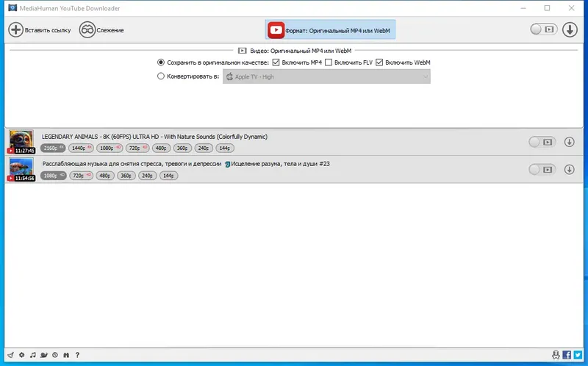Click the music note icon in status bar
Viewport: 588px width, 366px height.
click(x=33, y=355)
